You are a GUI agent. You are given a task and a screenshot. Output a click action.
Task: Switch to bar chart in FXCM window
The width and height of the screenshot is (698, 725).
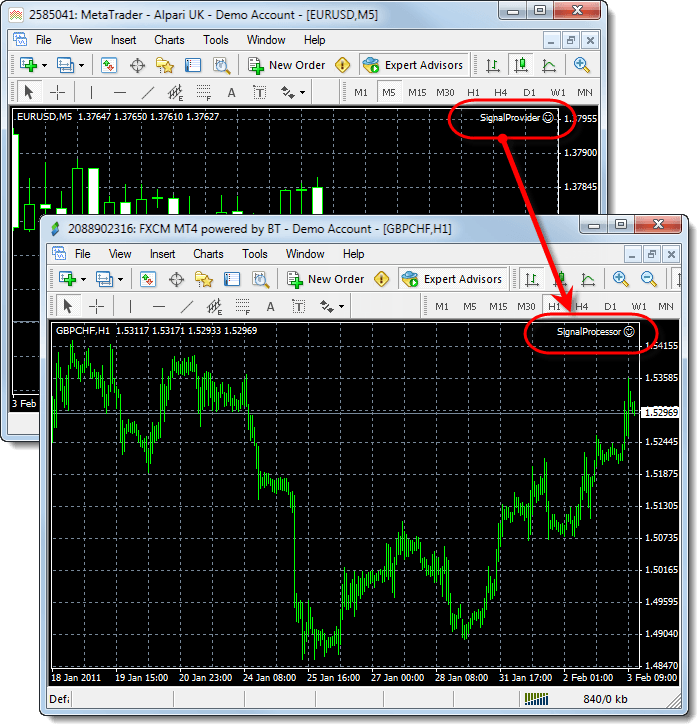coord(532,279)
